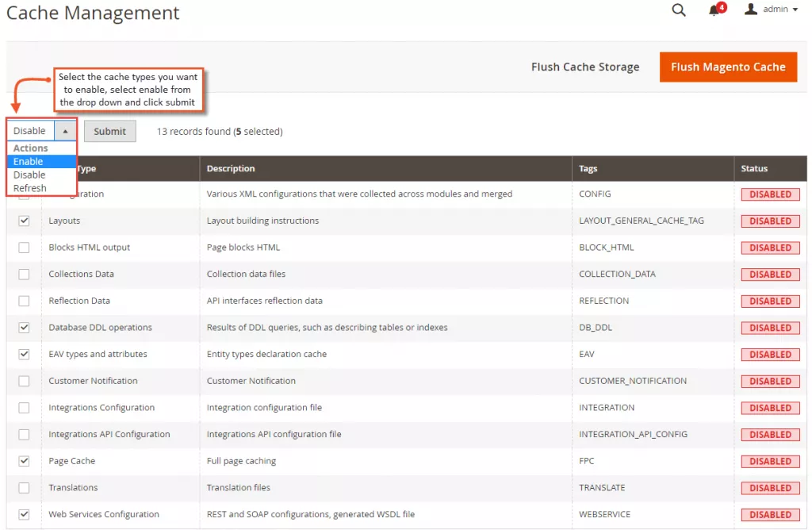Click the Flush Cache Storage button

coord(585,67)
